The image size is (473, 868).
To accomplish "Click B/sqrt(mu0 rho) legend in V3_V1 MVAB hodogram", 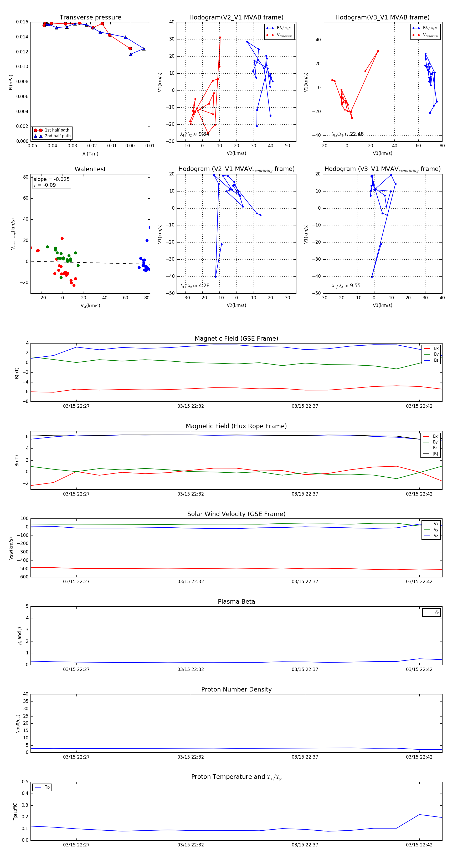I will [x=426, y=28].
